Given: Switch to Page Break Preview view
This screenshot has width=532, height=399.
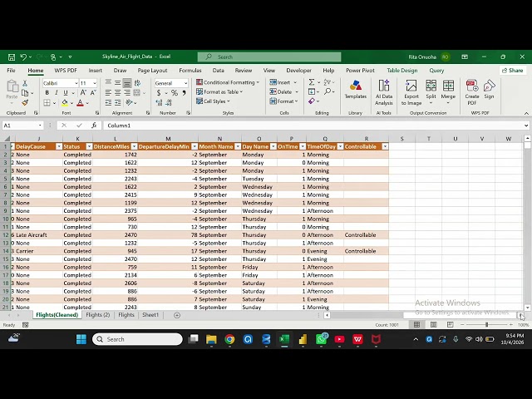Looking at the screenshot, I should point(450,325).
